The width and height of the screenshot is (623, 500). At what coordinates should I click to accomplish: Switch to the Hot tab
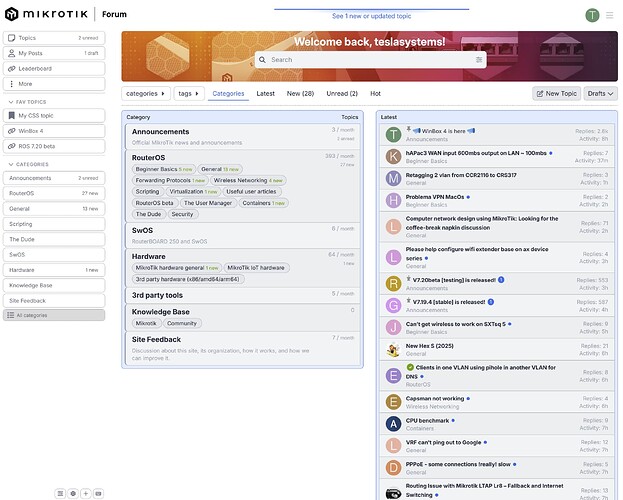tap(375, 93)
